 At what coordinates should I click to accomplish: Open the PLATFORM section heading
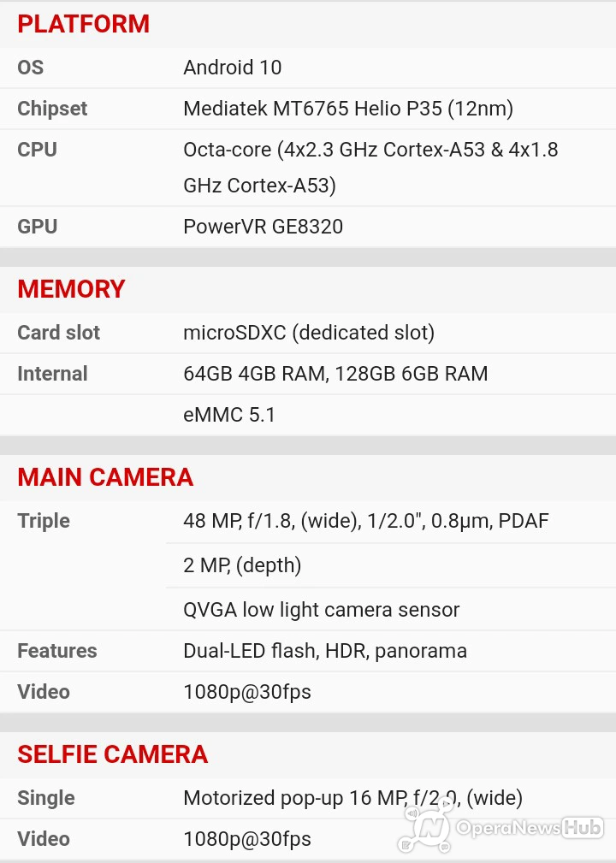point(83,24)
